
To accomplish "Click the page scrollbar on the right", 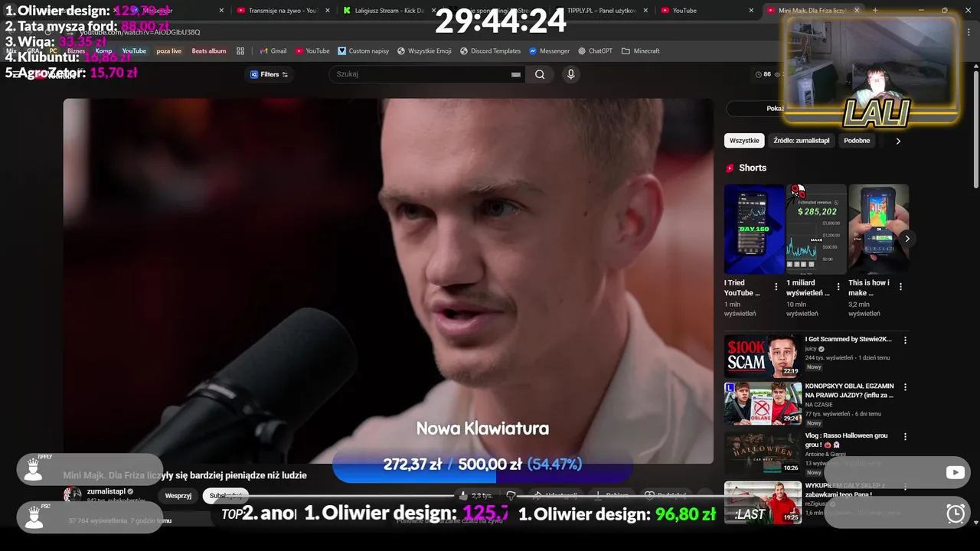I will click(x=976, y=130).
